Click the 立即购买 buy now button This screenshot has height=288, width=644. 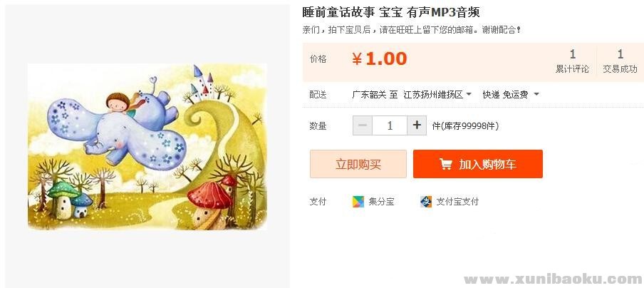pos(358,164)
